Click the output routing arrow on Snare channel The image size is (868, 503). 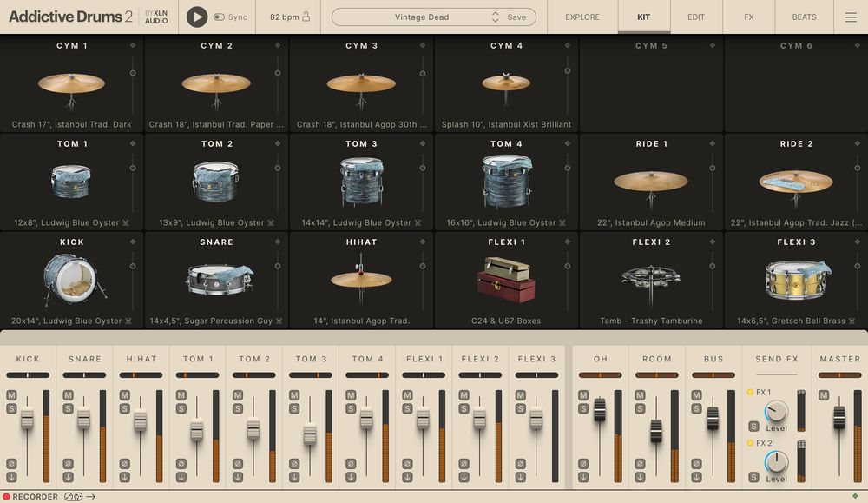pos(68,475)
